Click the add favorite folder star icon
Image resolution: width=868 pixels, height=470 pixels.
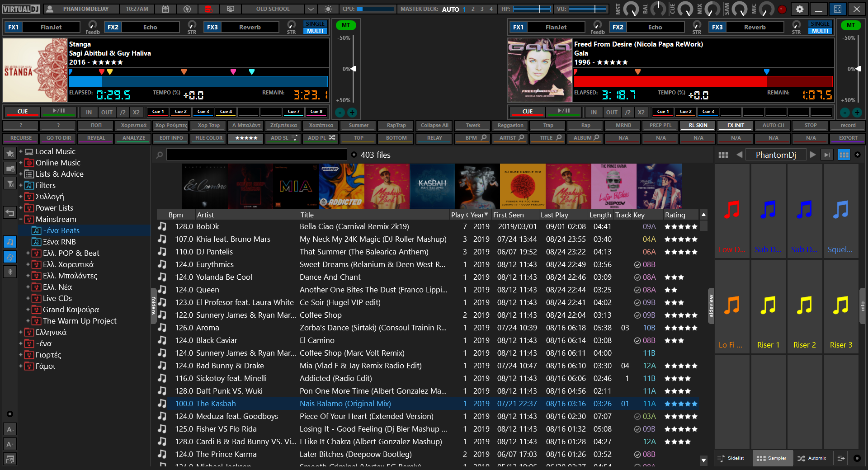9,153
